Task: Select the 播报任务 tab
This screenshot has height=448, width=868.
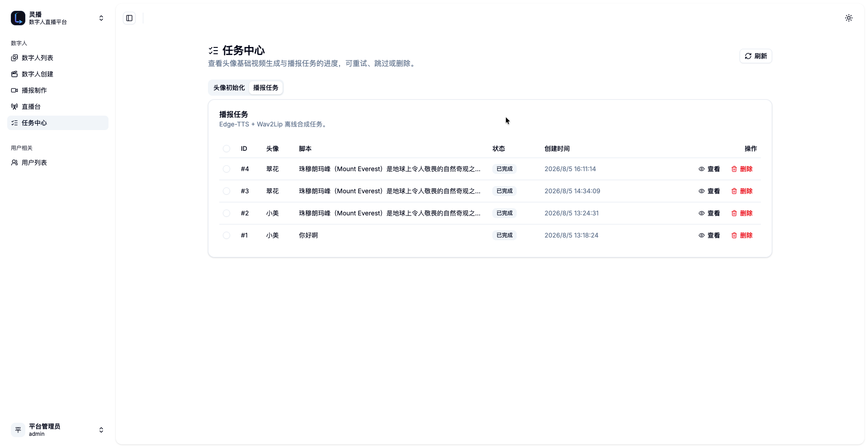Action: point(266,88)
